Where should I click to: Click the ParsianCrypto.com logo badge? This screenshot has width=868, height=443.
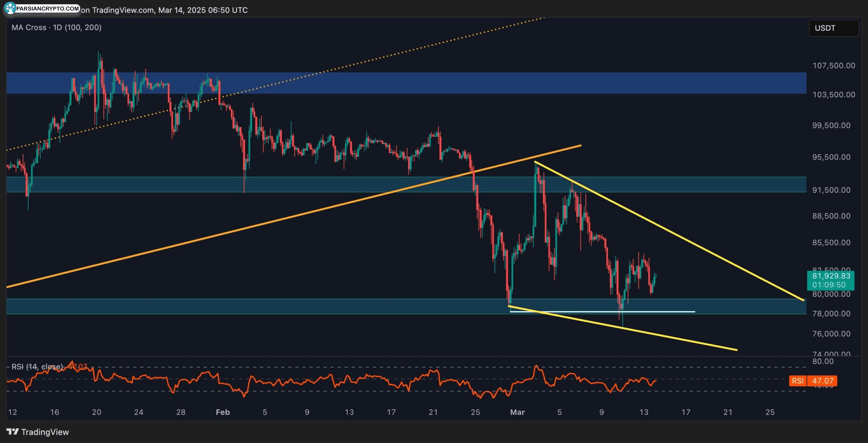coord(42,8)
